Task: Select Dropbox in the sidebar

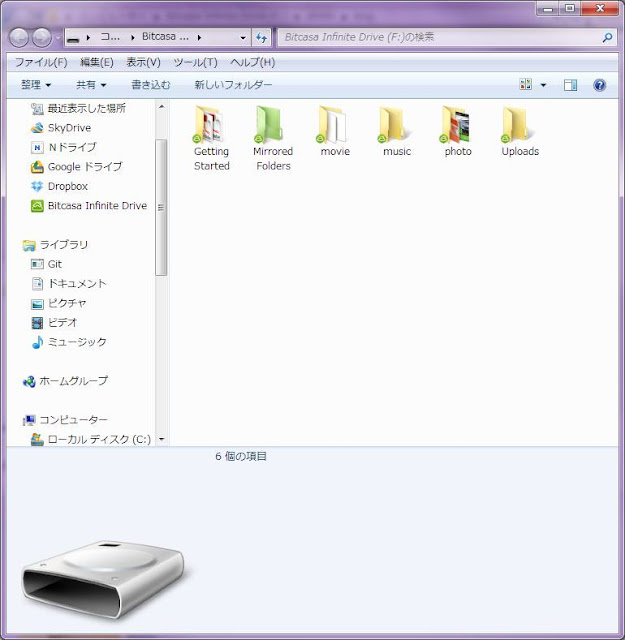Action: pyautogui.click(x=59, y=186)
